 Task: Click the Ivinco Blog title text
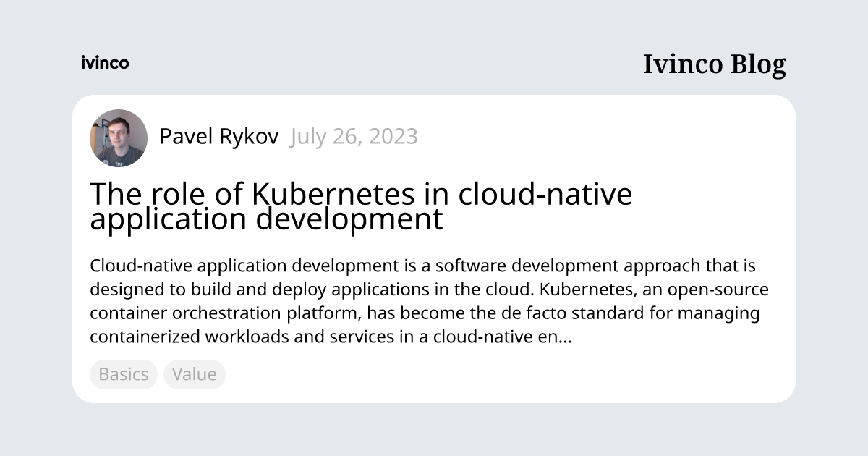pyautogui.click(x=714, y=64)
